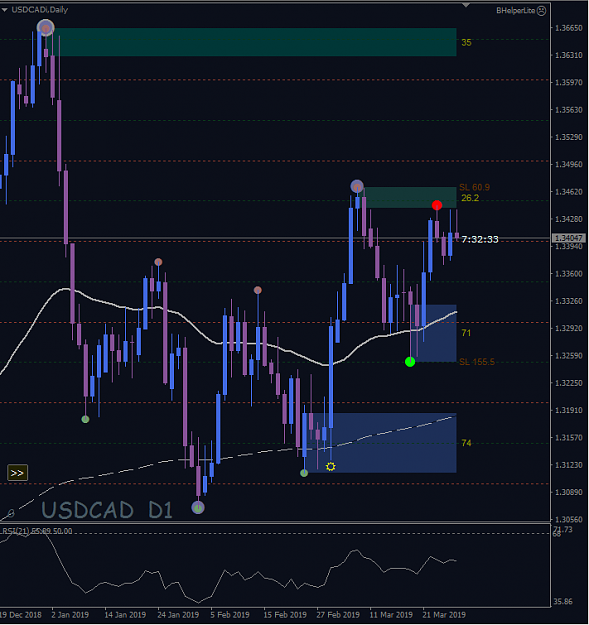
Task: Click the bright green buy signal dot
Action: [x=410, y=362]
